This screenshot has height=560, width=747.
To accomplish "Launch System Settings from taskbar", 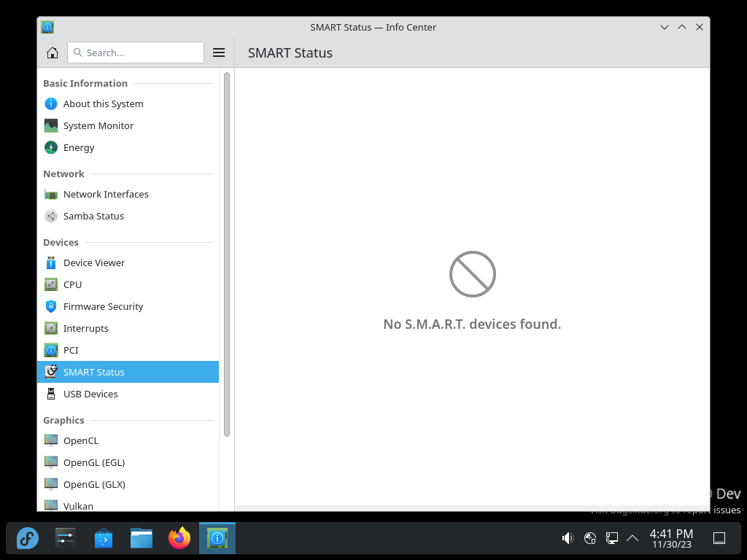I will [x=65, y=539].
